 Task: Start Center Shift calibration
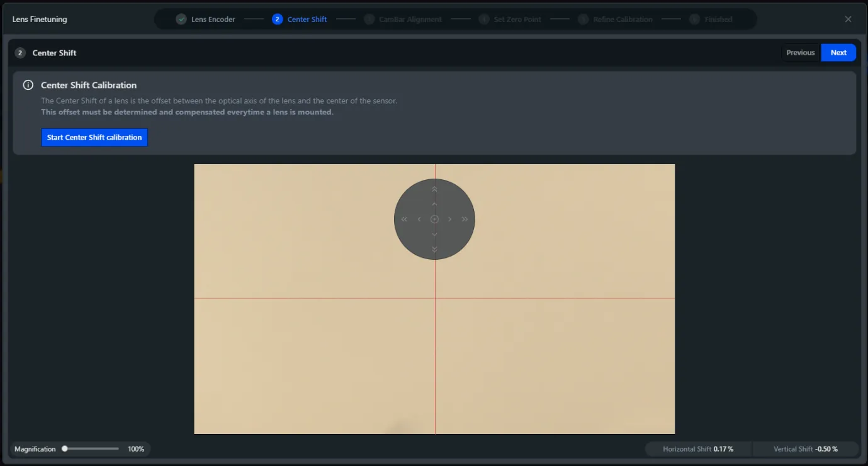point(94,137)
